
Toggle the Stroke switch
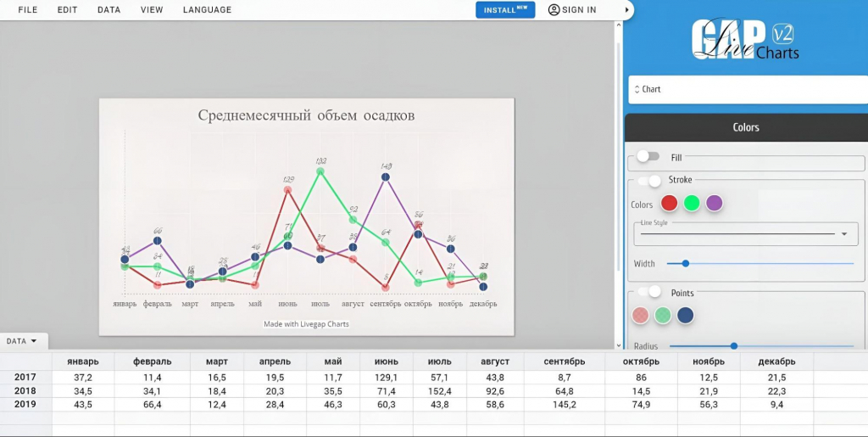tap(649, 181)
